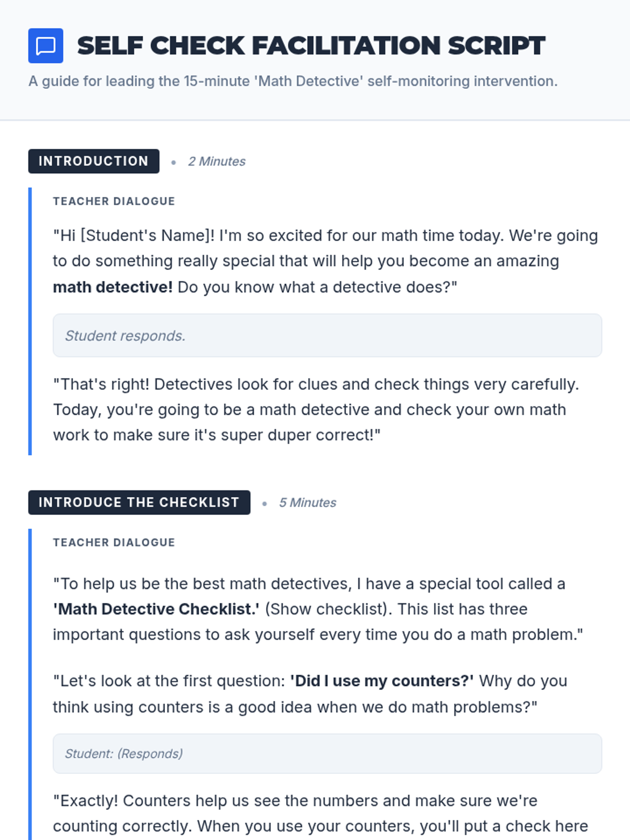
Task: Click the bullet dot before 2 Minutes
Action: point(173,163)
